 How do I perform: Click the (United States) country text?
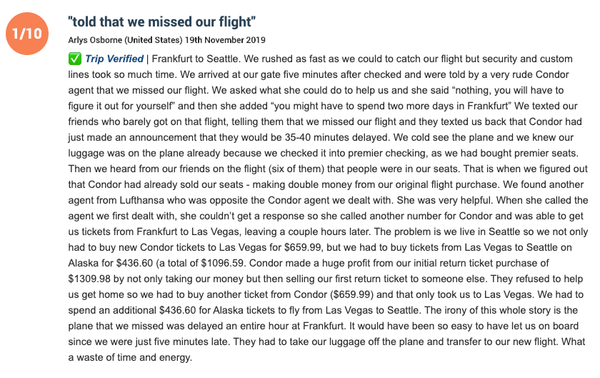coord(154,40)
